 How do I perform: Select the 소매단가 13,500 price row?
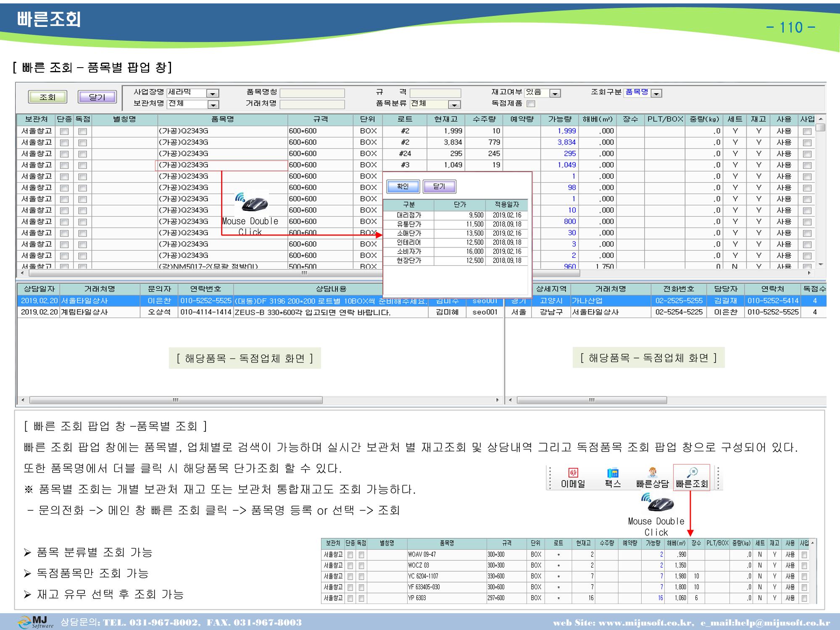coord(456,234)
